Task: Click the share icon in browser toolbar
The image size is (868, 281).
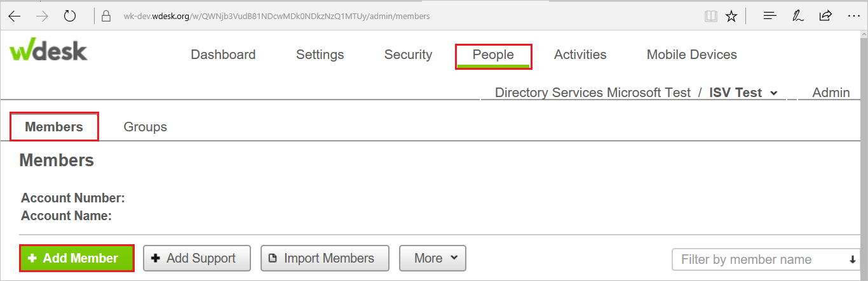Action: [825, 16]
